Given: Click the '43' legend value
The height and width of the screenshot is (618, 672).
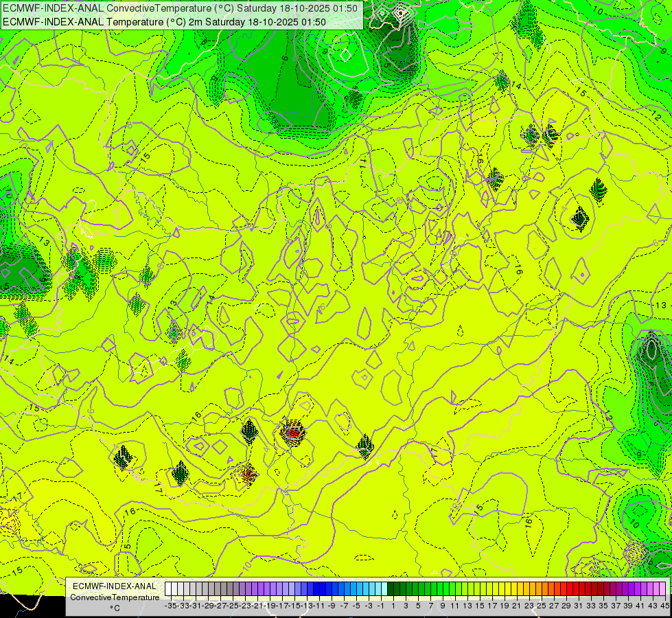Looking at the screenshot, I should 653,606.
